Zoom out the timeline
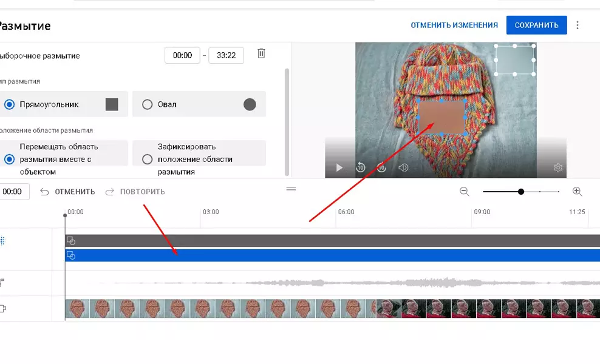Viewport: 600px width, 364px height. [464, 191]
